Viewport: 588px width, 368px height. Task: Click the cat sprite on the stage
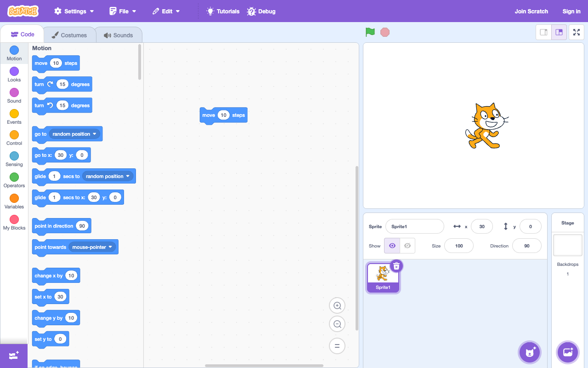[x=486, y=126]
